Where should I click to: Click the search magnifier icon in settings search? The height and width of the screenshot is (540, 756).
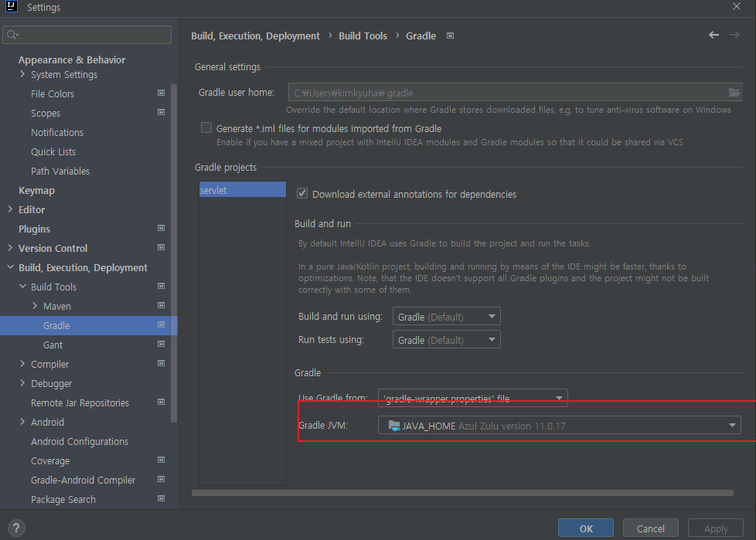[x=12, y=35]
